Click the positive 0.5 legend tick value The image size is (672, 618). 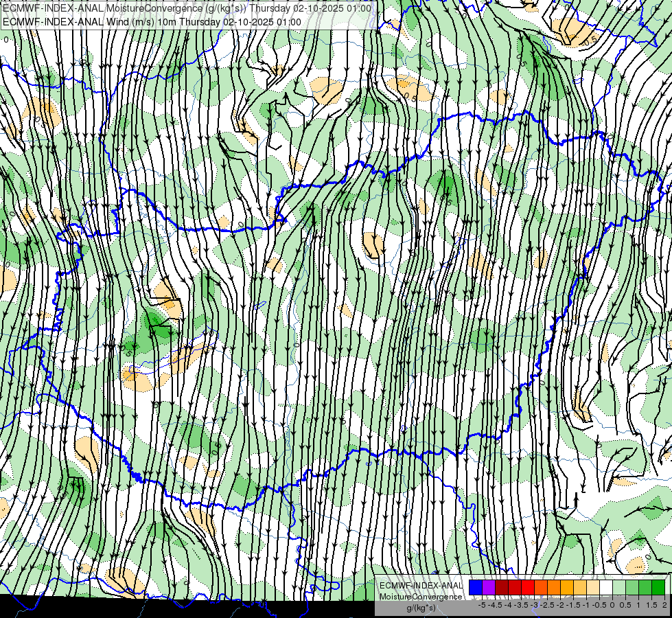(x=625, y=605)
